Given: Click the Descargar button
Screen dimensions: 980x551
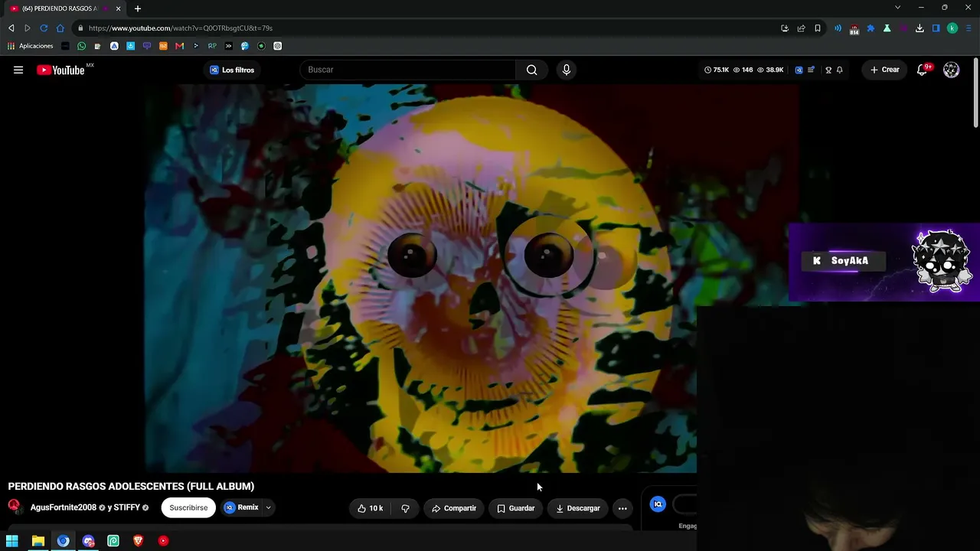Looking at the screenshot, I should (x=578, y=508).
